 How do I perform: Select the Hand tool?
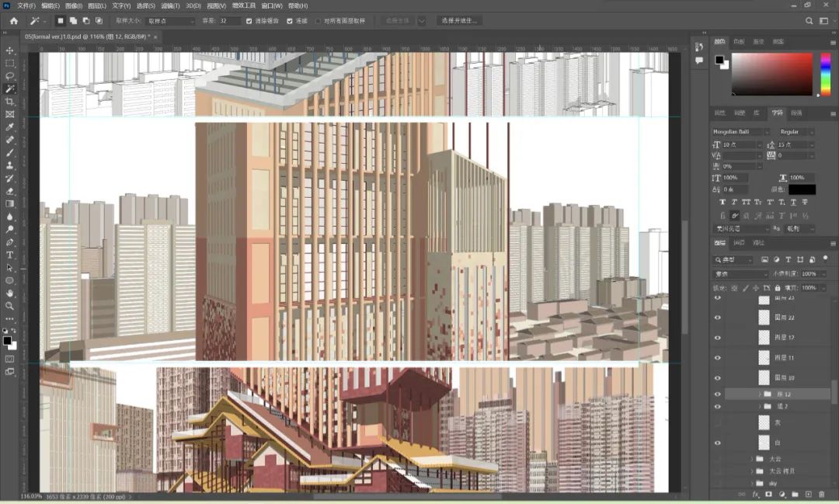tap(9, 294)
